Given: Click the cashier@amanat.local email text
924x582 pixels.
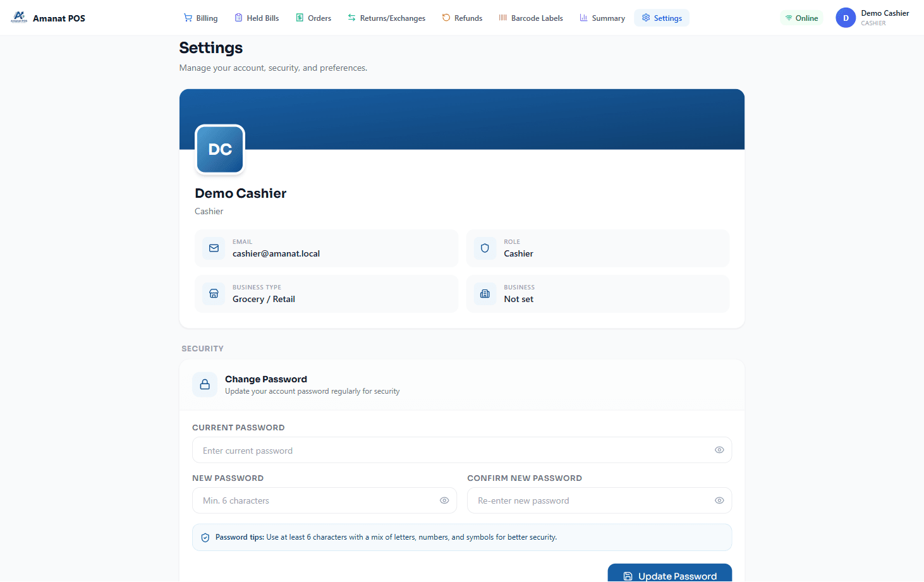Looking at the screenshot, I should tap(276, 253).
